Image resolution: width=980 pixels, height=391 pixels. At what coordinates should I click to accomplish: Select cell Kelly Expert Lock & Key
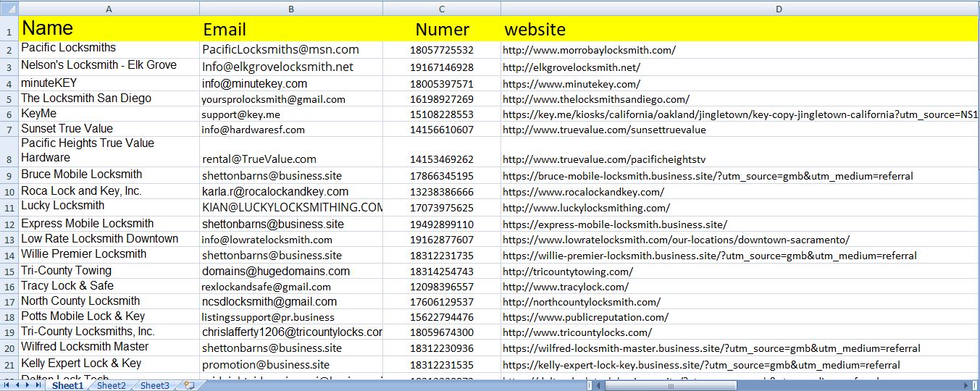tap(109, 364)
